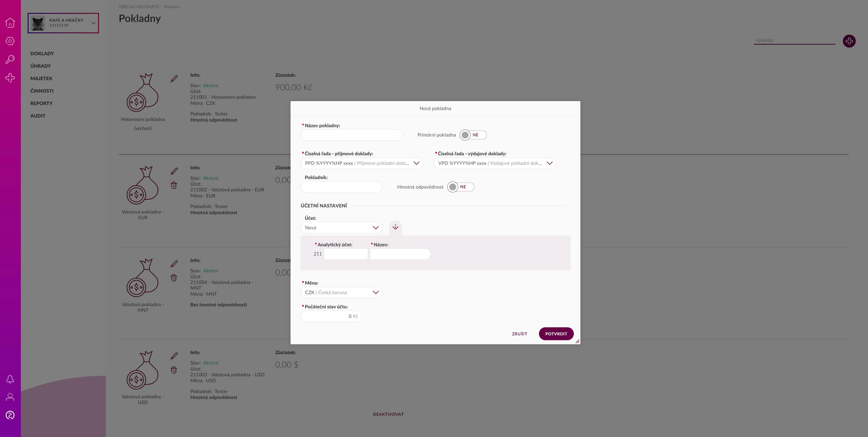
Task: Click the plus icon in left sidebar
Action: tap(10, 78)
